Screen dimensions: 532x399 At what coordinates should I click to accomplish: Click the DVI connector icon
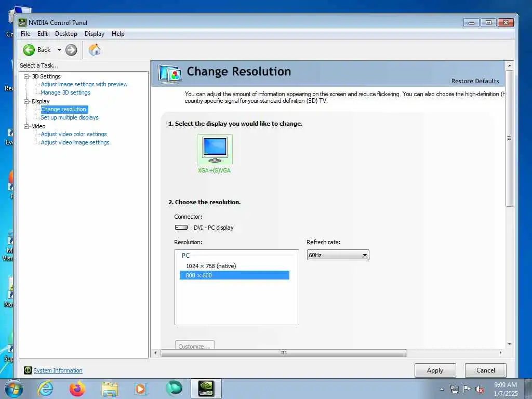tap(181, 228)
